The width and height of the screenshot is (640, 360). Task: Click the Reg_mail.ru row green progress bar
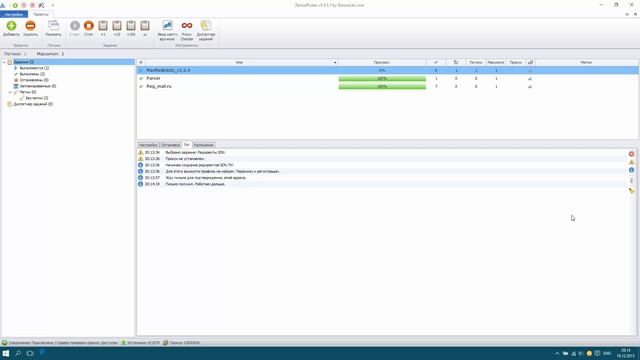pos(382,87)
